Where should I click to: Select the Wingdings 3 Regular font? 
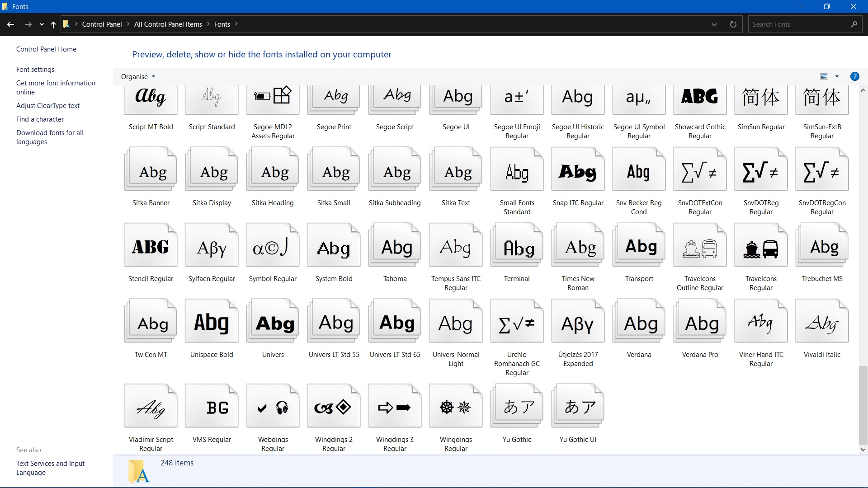[x=395, y=406]
